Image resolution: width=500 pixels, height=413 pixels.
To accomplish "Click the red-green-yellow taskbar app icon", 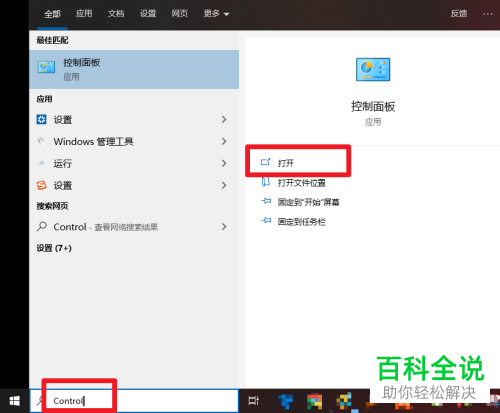I will [314, 401].
